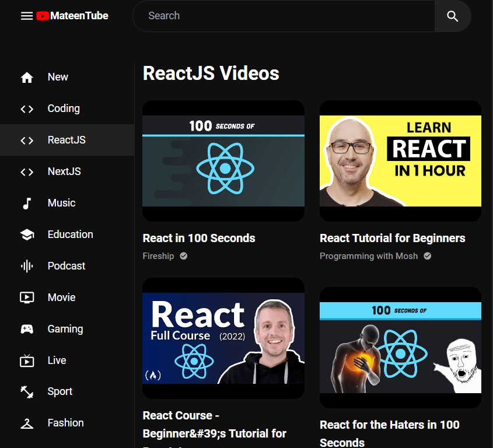Click the ReactJS Videos heading
Screen dimensions: 493x448
211,73
